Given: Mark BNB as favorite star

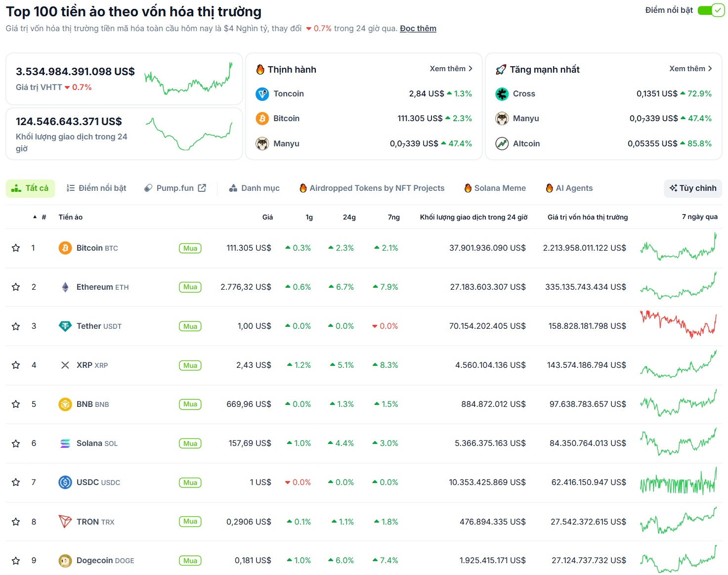Looking at the screenshot, I should coord(16,404).
